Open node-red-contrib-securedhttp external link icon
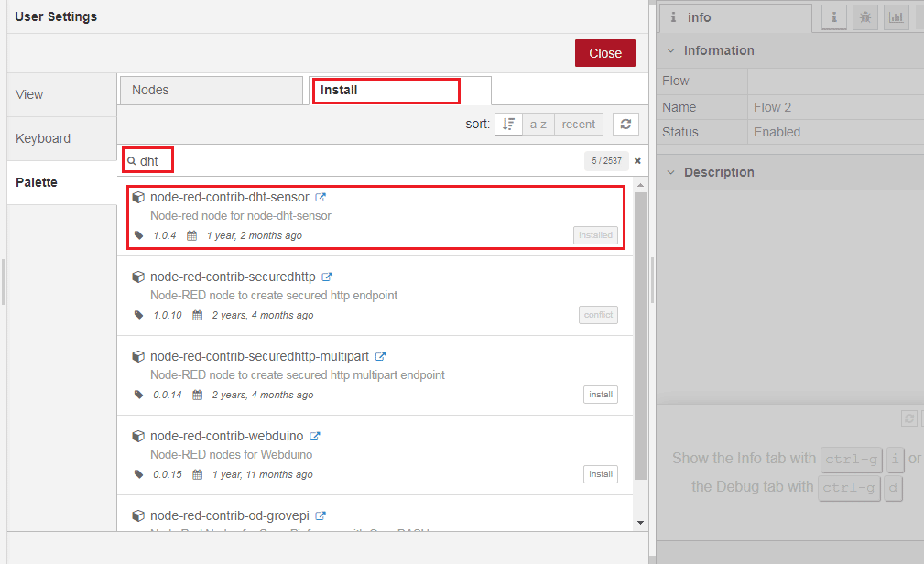This screenshot has width=924, height=564. pyautogui.click(x=327, y=277)
